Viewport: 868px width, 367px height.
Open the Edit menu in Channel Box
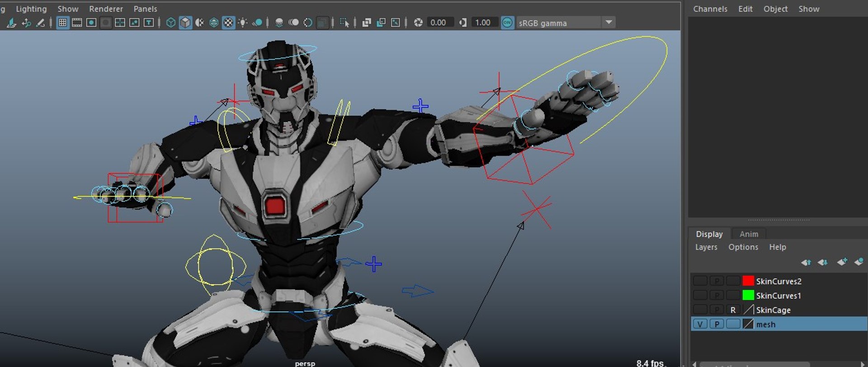(x=745, y=9)
